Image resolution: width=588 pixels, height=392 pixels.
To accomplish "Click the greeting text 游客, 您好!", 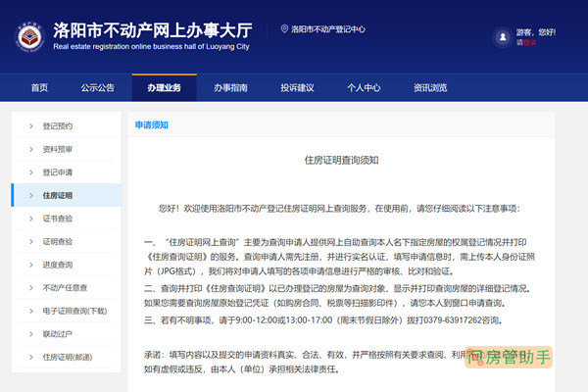I will tap(536, 32).
